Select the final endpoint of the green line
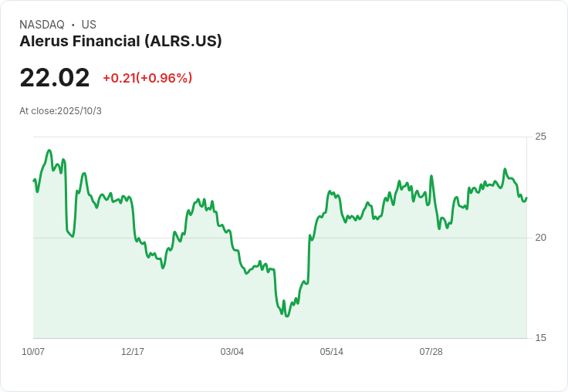 (x=526, y=198)
